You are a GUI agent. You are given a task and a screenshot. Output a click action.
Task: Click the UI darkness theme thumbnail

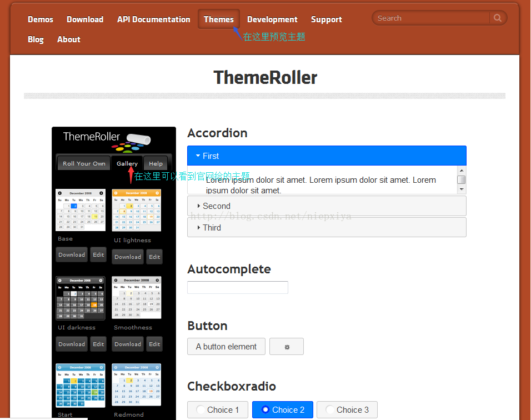pos(81,298)
